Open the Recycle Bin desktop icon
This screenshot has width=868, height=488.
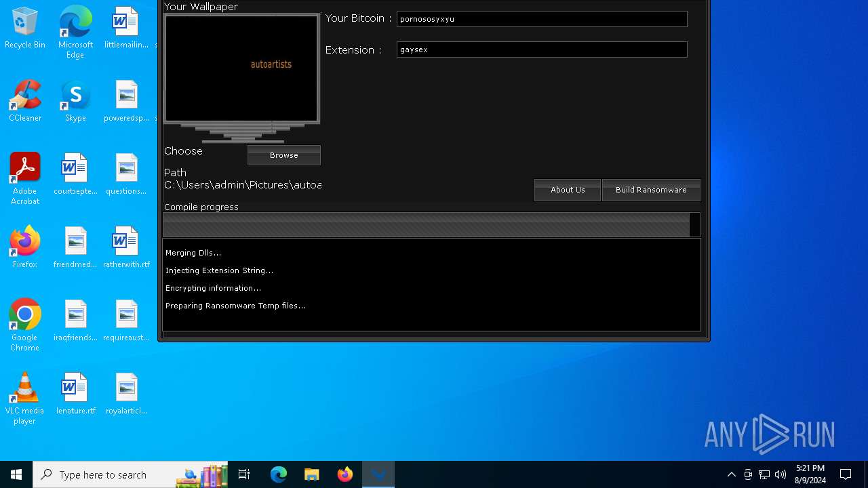pos(25,28)
